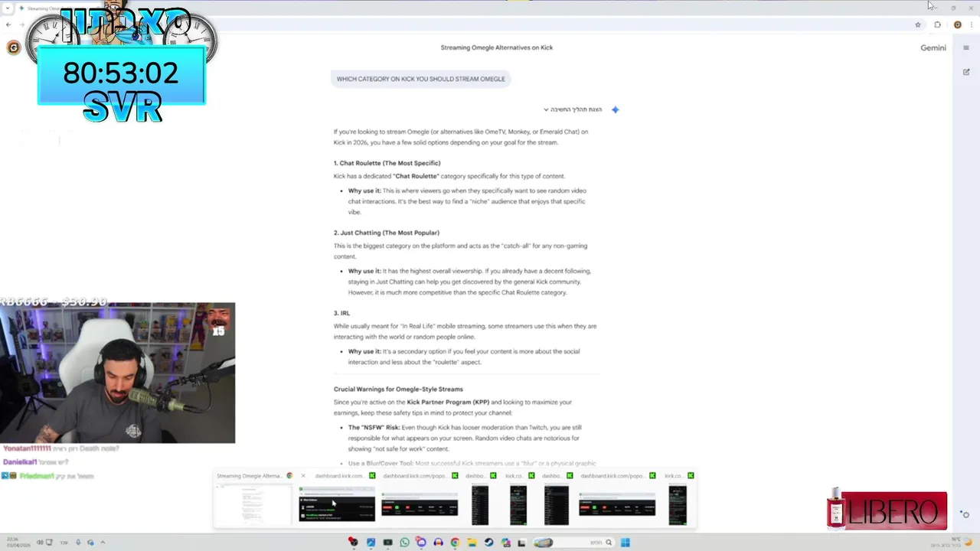Click bullet text Use a Blur/Cover Tool:
Image resolution: width=980 pixels, height=551 pixels.
[x=381, y=463]
